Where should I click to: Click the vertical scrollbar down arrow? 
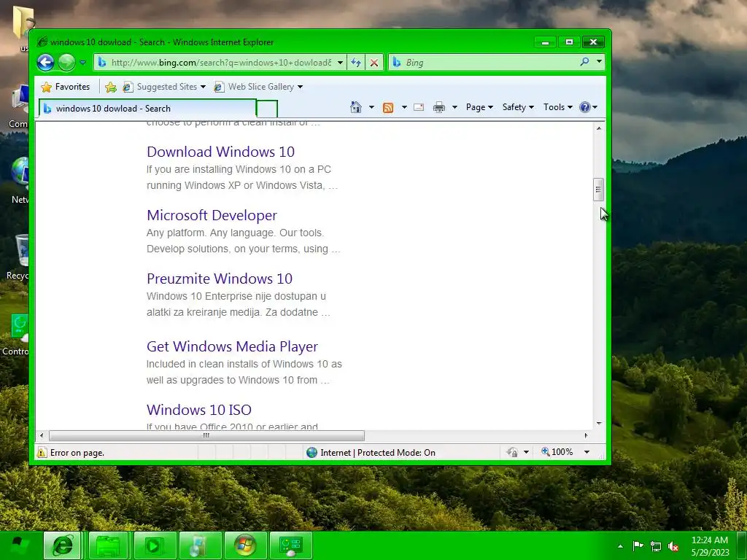point(599,424)
